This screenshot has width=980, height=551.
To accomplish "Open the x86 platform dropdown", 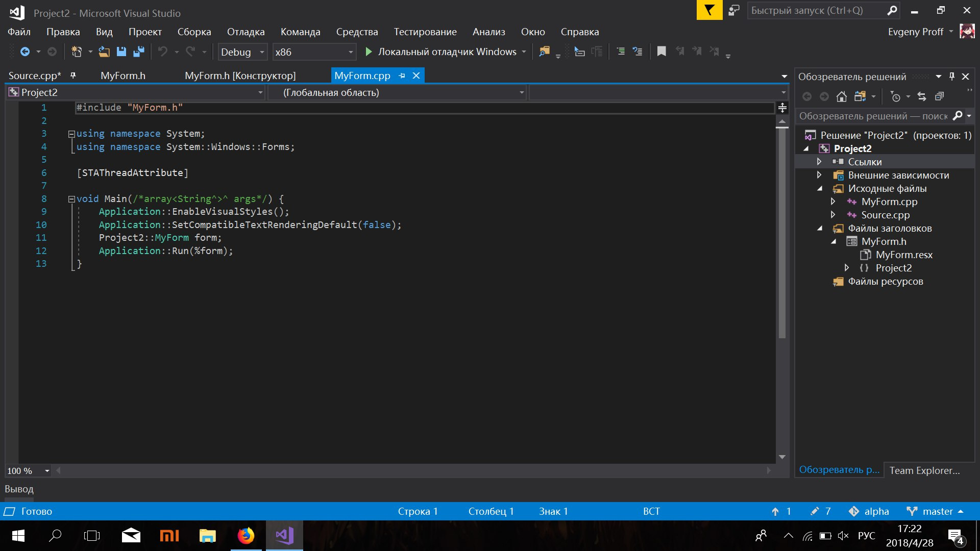I will click(x=351, y=52).
